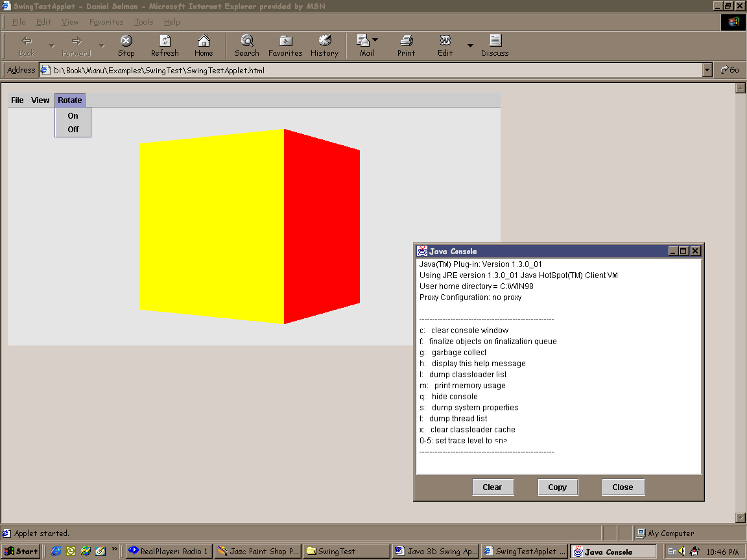Click the third quick launch icon
747x560 pixels.
pyautogui.click(x=86, y=552)
